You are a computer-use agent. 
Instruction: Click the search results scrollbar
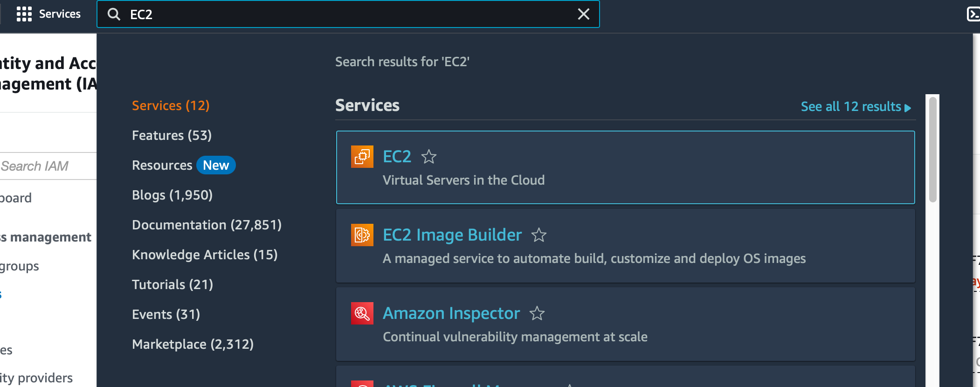pyautogui.click(x=932, y=150)
